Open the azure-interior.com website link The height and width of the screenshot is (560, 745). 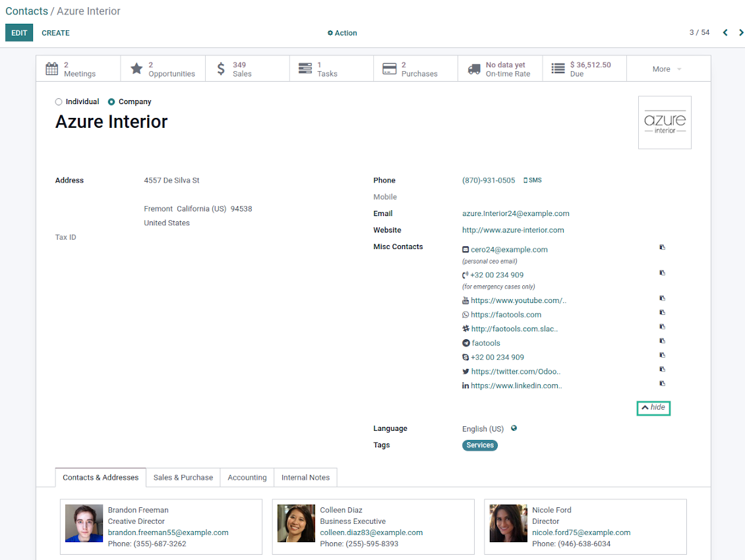coord(513,230)
